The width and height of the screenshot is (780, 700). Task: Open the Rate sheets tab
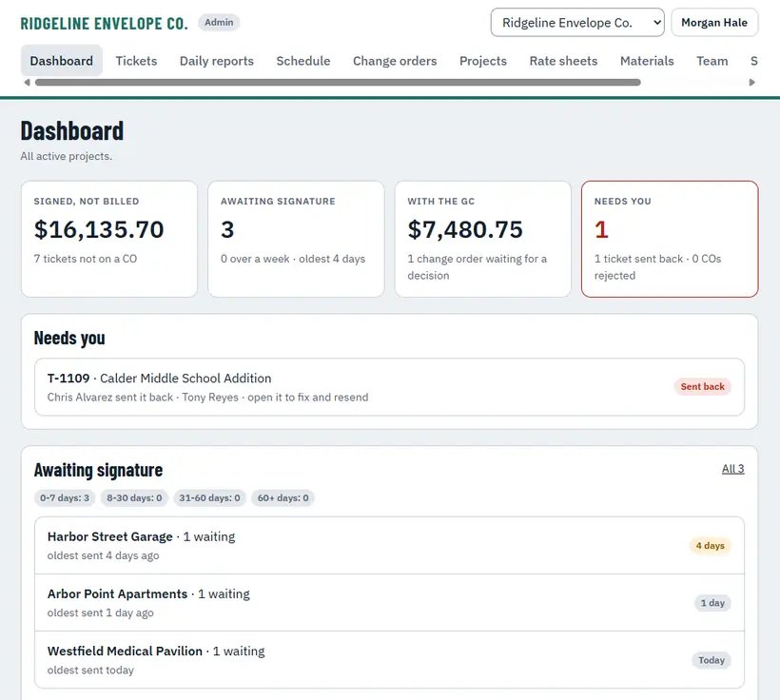(x=564, y=61)
